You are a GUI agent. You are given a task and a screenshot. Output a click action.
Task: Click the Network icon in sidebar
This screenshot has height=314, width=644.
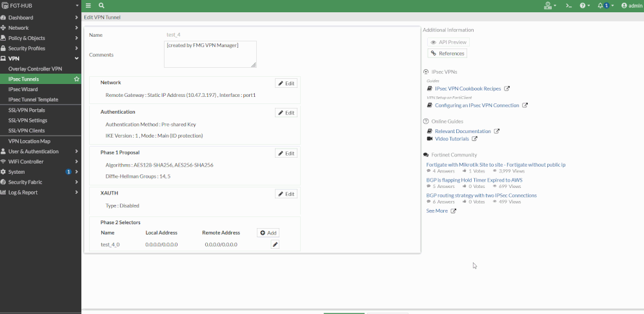click(3, 28)
